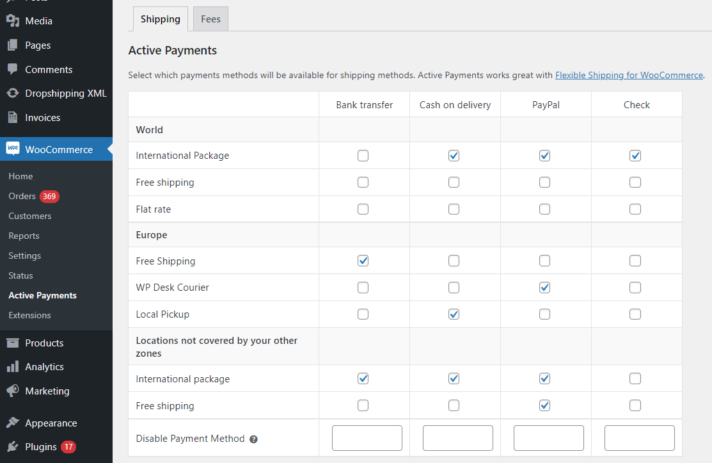
Task: Uncheck Bank transfer for International package lowercase row
Action: click(363, 378)
